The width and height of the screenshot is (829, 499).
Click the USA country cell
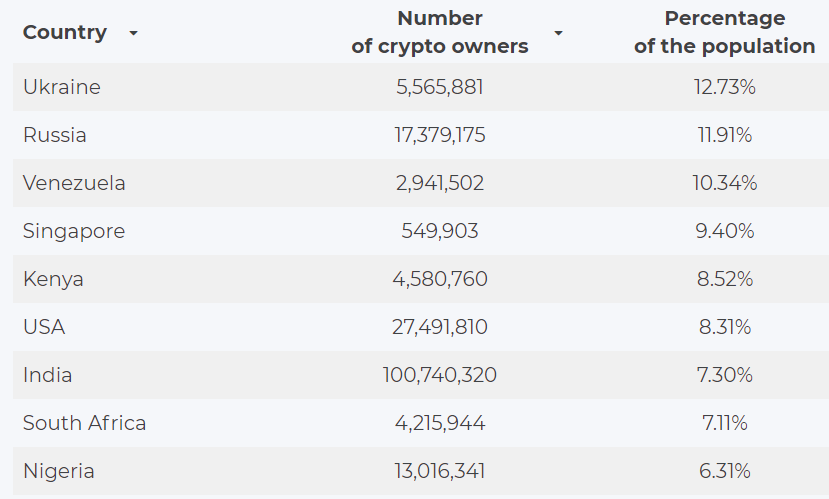44,327
